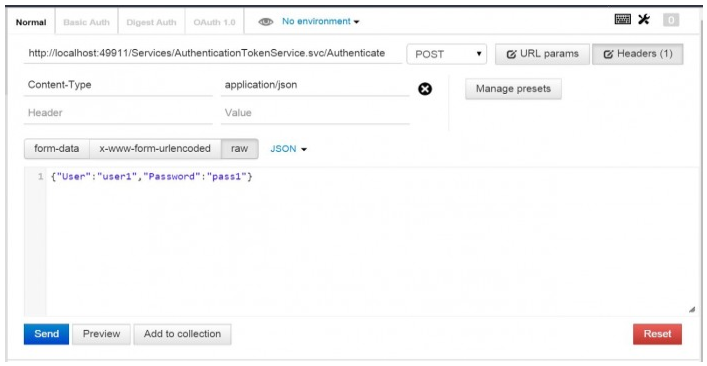Image resolution: width=707 pixels, height=366 pixels.
Task: Open keyboard shortcuts icon
Action: point(623,19)
